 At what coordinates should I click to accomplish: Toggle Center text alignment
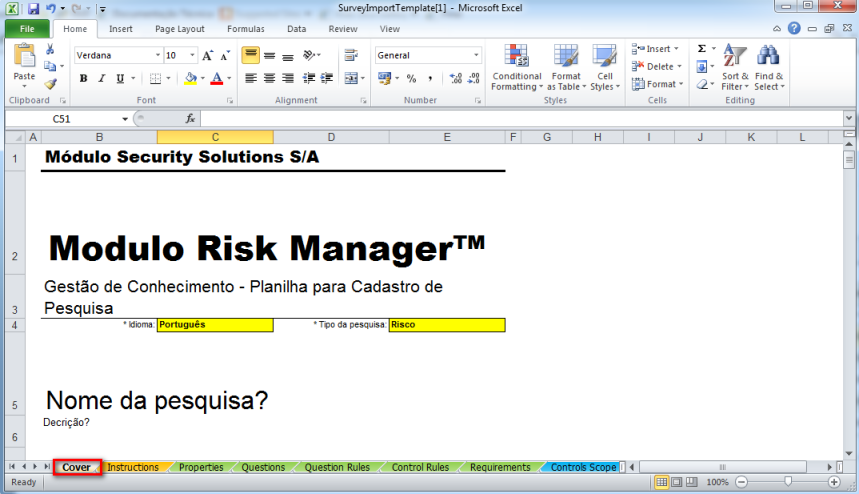pos(270,78)
